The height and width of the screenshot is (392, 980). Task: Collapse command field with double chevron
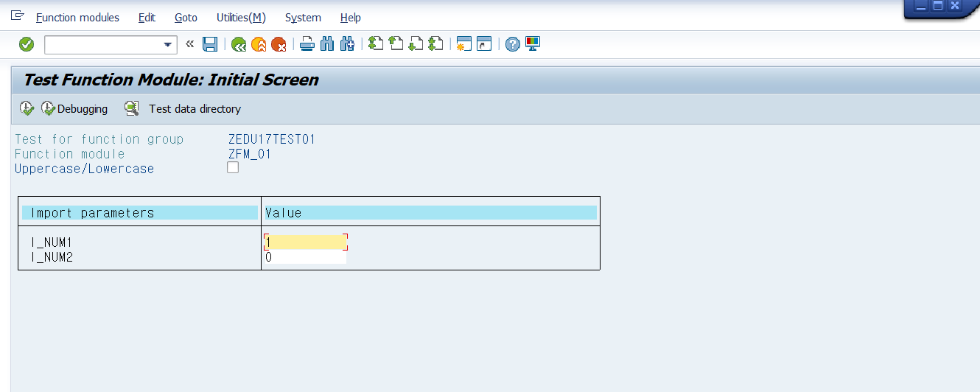click(x=189, y=44)
